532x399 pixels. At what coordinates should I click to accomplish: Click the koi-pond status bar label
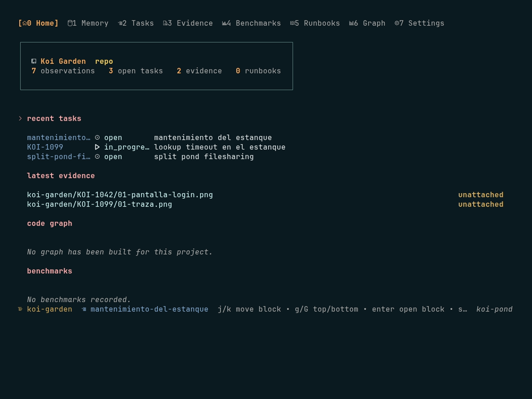point(494,309)
